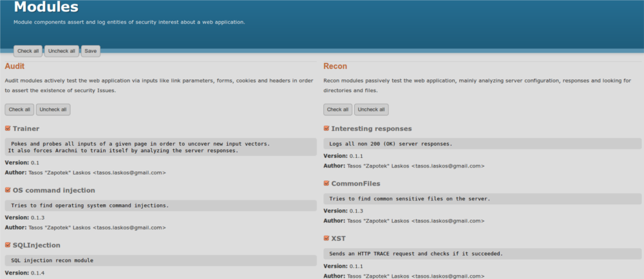
Task: Click Uncheck all under Audit section
Action: (x=53, y=110)
